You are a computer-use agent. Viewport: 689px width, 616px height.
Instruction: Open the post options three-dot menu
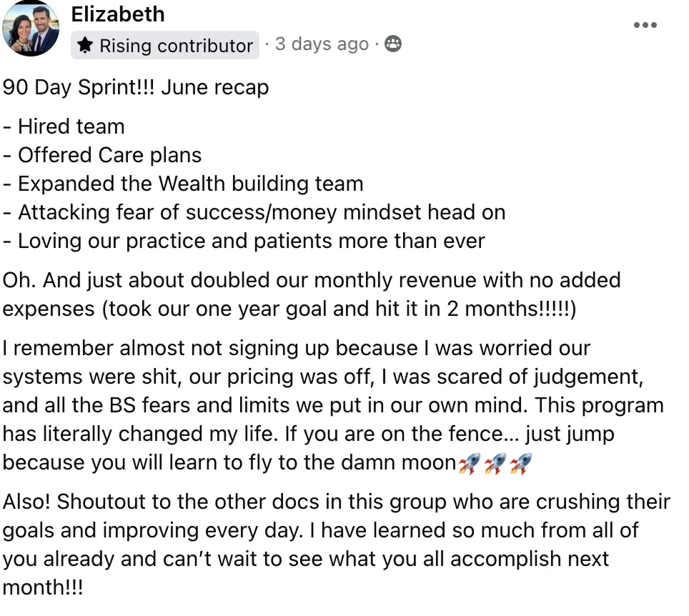coord(645,25)
